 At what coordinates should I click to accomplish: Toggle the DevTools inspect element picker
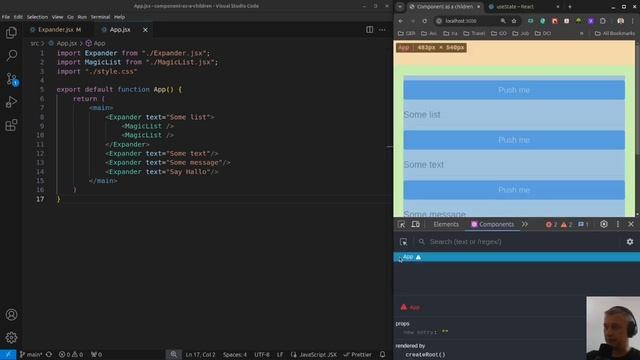(402, 224)
